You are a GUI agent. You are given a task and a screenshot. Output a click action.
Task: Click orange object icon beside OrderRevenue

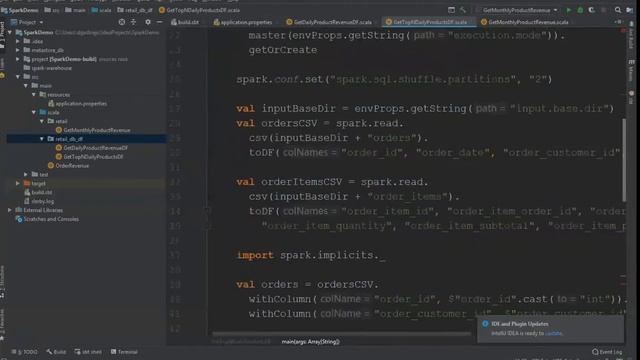(51, 166)
